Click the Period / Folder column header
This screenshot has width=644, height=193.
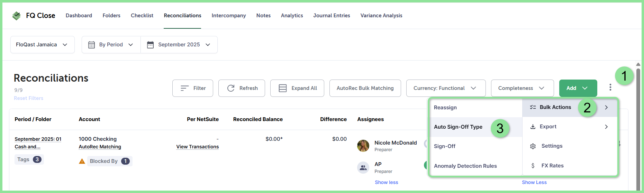[33, 119]
